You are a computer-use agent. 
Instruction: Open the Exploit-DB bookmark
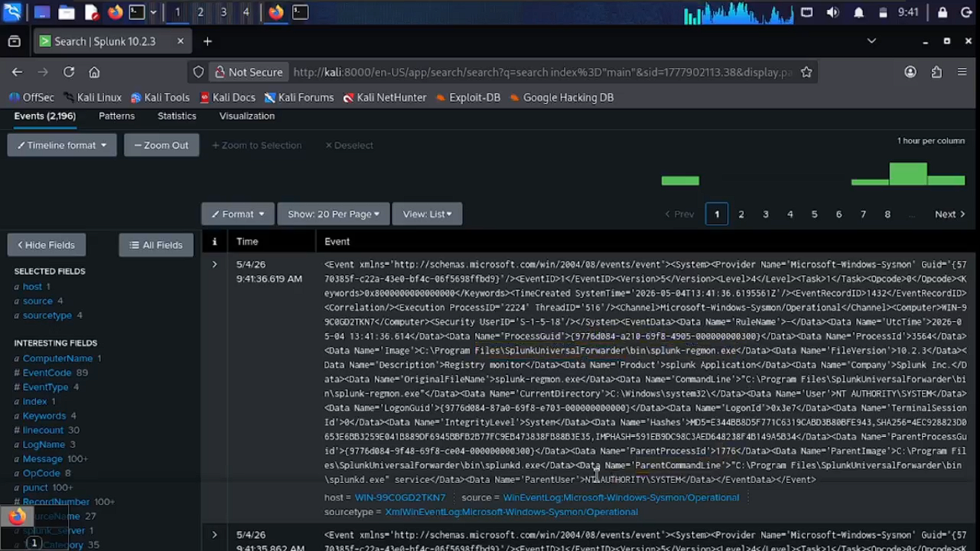pos(468,98)
